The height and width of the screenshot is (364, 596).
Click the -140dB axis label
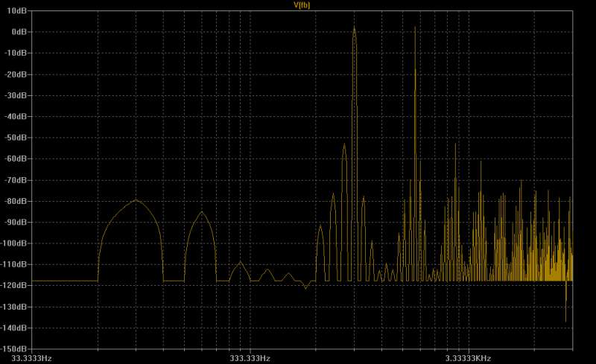pyautogui.click(x=14, y=328)
